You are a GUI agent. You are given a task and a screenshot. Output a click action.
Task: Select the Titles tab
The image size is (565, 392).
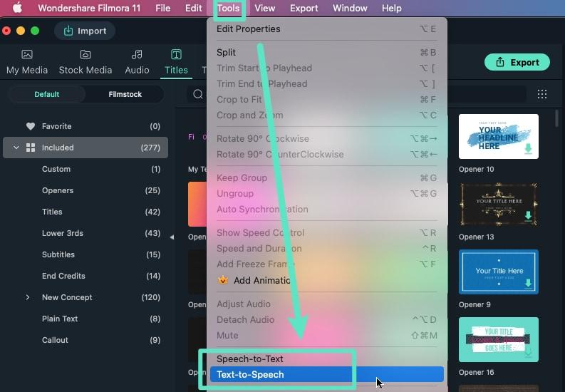(176, 63)
